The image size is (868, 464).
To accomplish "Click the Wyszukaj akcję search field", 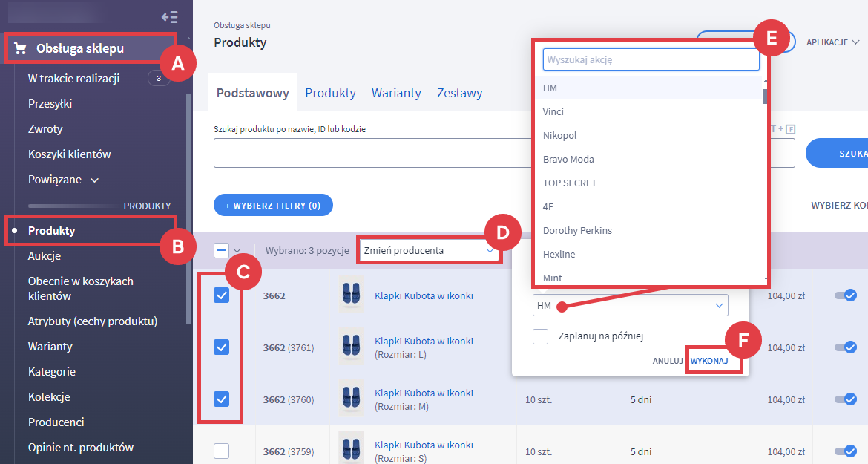I will click(x=651, y=59).
